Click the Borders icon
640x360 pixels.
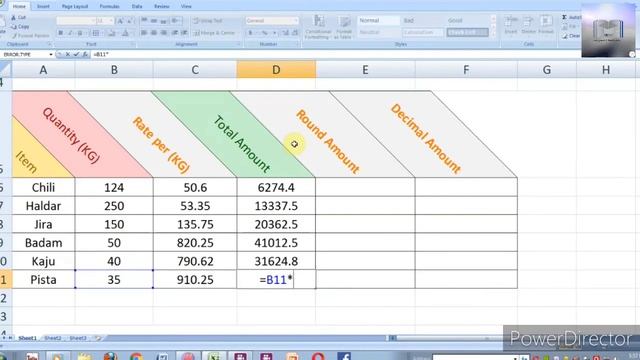point(96,33)
